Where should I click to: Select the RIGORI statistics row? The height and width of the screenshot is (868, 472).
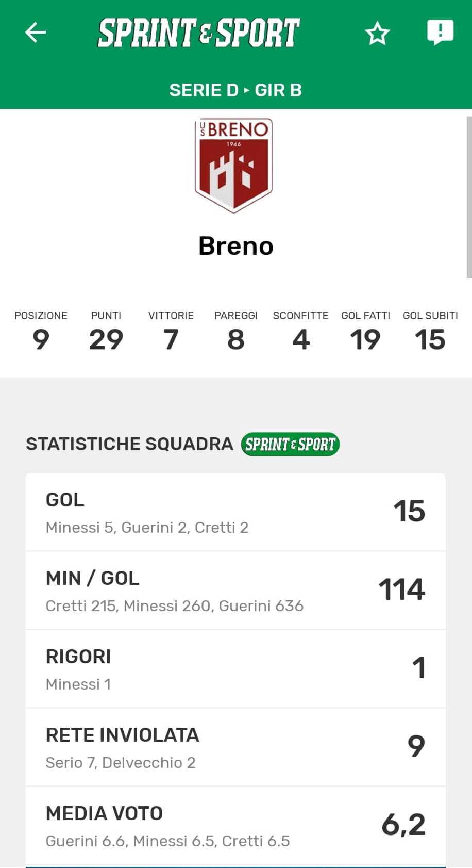click(235, 669)
